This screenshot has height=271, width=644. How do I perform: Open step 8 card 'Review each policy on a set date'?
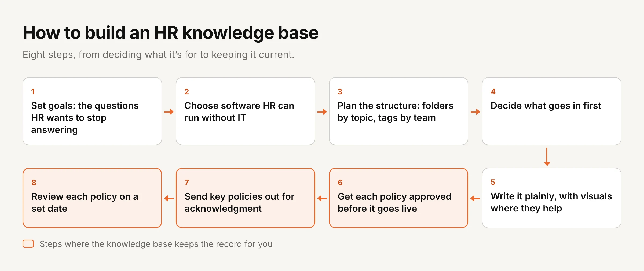click(x=92, y=198)
